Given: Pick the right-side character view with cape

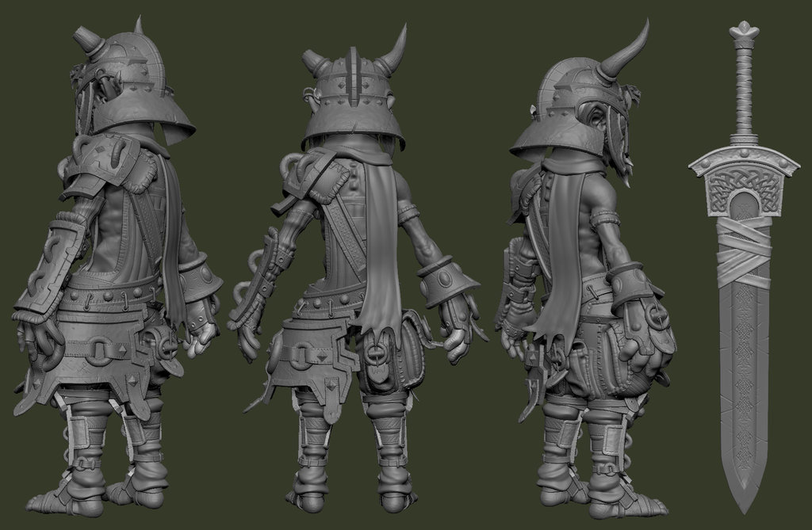Looking at the screenshot, I should point(586,269).
